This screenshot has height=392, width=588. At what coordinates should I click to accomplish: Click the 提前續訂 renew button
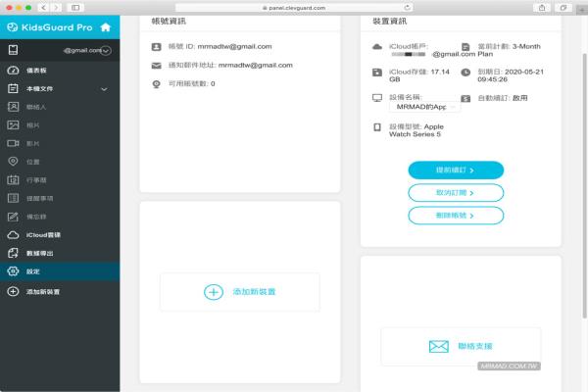[x=456, y=170]
